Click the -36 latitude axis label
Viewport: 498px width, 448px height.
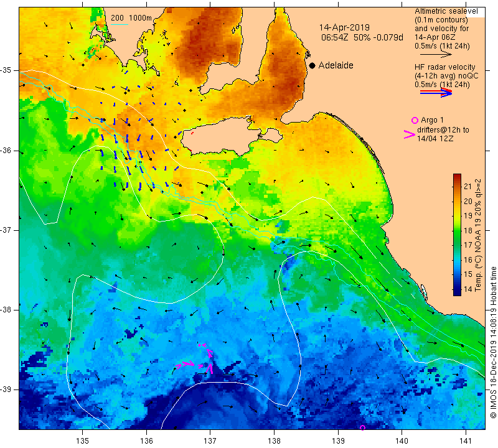[6, 151]
